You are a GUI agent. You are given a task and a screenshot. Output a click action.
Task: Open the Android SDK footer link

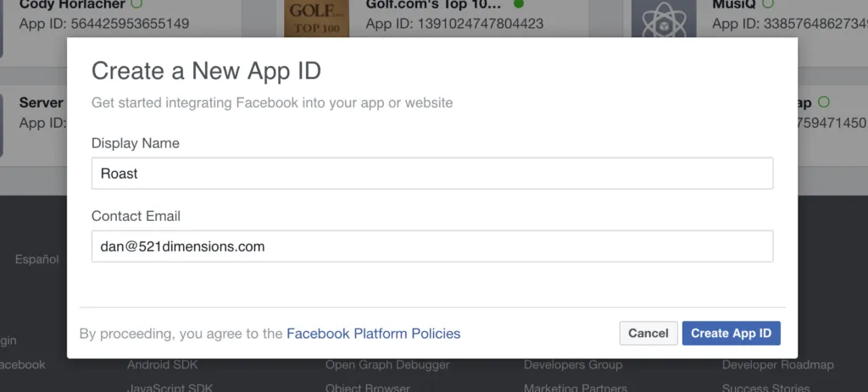(162, 364)
